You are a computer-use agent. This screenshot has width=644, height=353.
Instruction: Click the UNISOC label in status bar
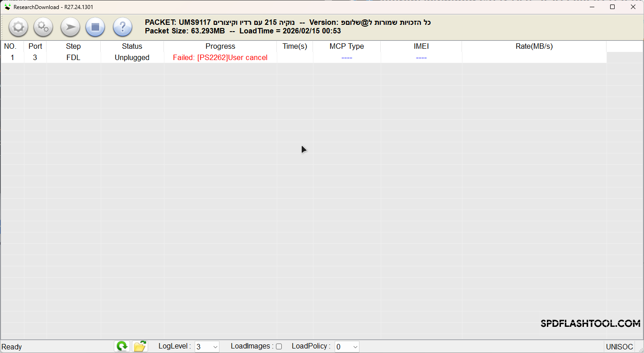620,346
